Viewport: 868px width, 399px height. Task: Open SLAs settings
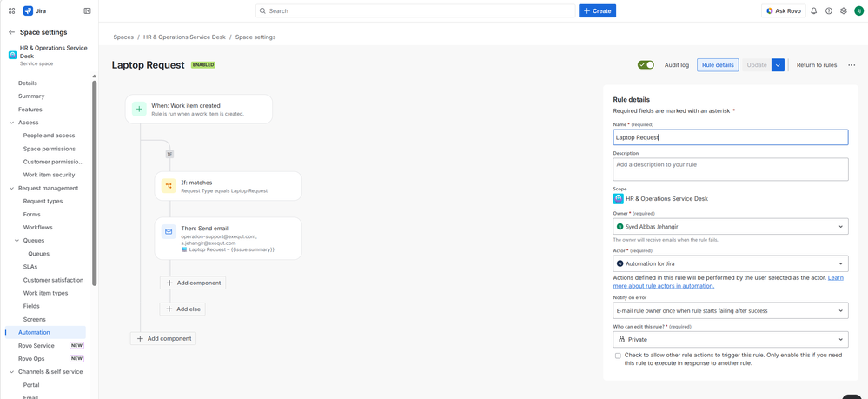pos(30,267)
